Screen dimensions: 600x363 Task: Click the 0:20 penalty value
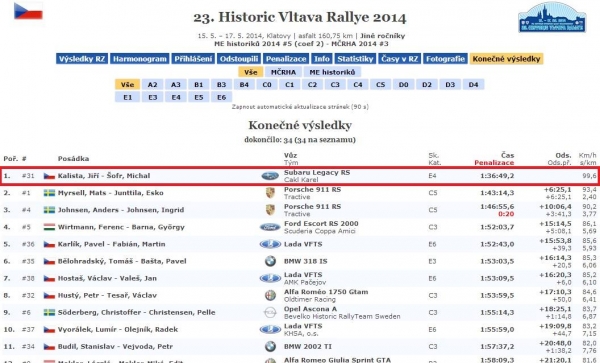506,214
